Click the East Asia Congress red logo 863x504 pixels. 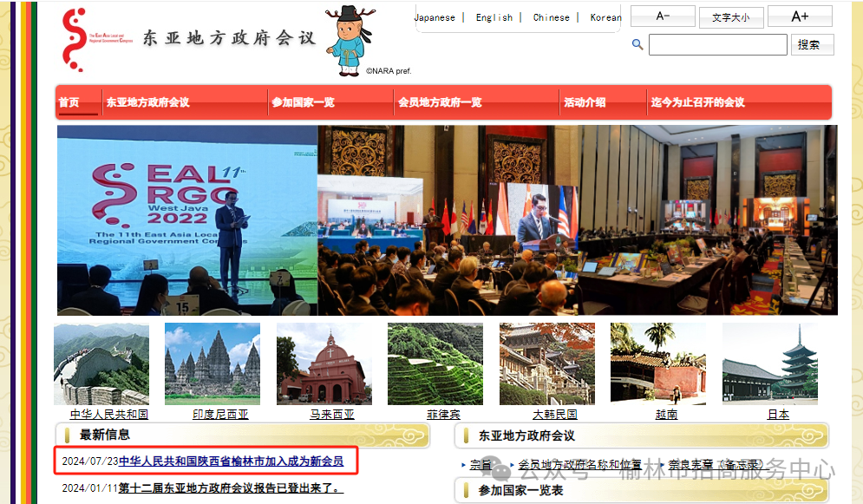75,40
